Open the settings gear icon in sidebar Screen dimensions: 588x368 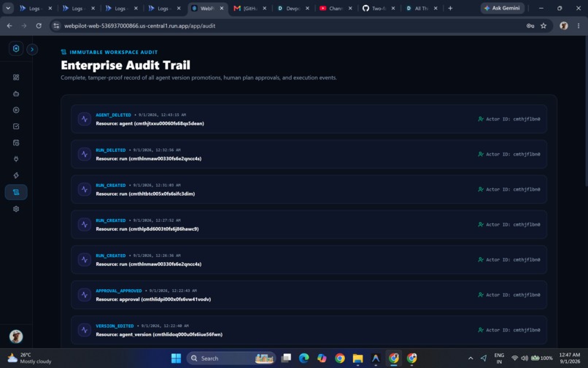pyautogui.click(x=16, y=209)
